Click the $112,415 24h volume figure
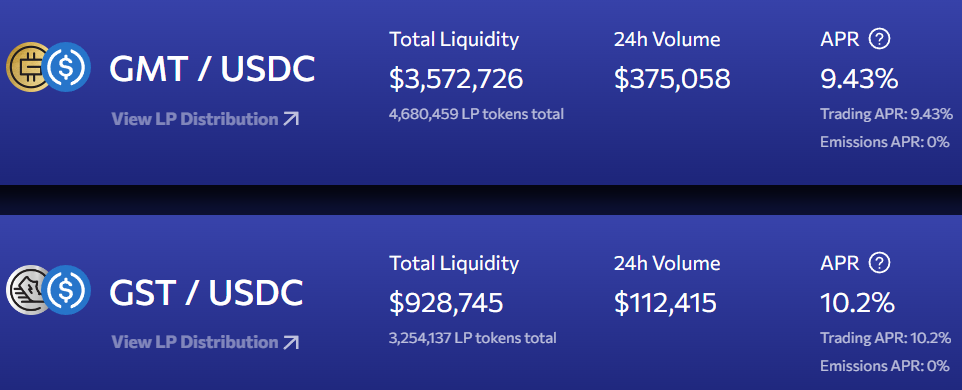This screenshot has height=390, width=962. [665, 303]
